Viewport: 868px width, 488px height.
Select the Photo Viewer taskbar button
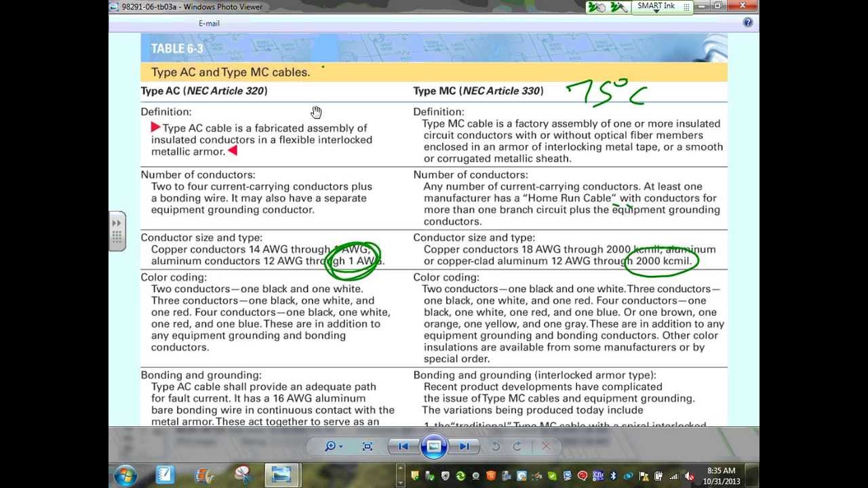[x=281, y=475]
